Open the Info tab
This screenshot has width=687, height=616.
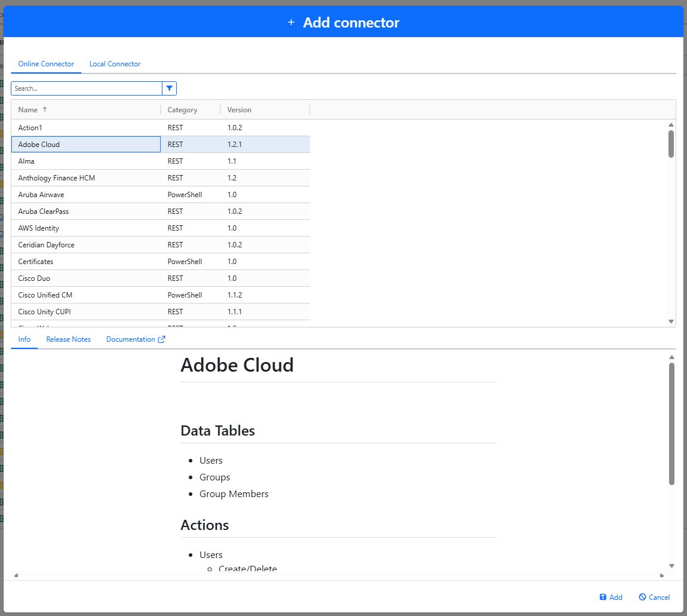pos(24,339)
